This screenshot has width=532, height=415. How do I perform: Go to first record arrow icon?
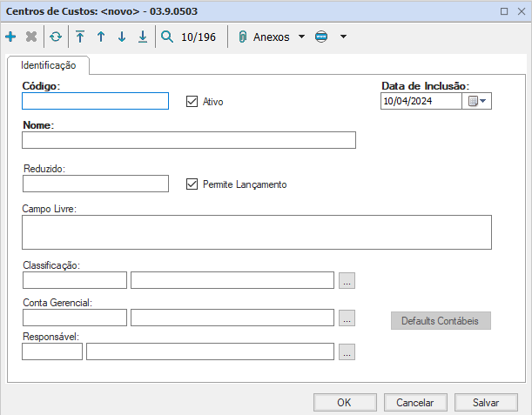tap(80, 37)
